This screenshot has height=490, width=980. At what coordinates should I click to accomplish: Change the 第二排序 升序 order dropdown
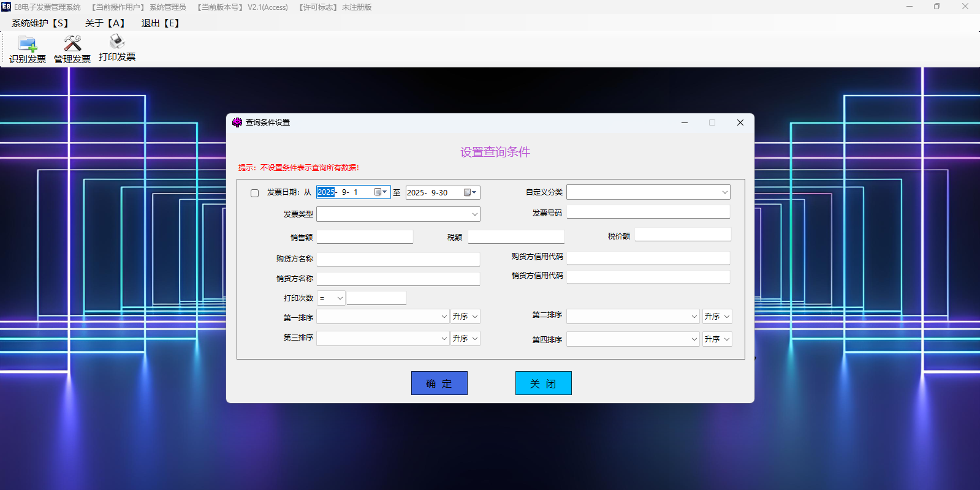point(717,317)
